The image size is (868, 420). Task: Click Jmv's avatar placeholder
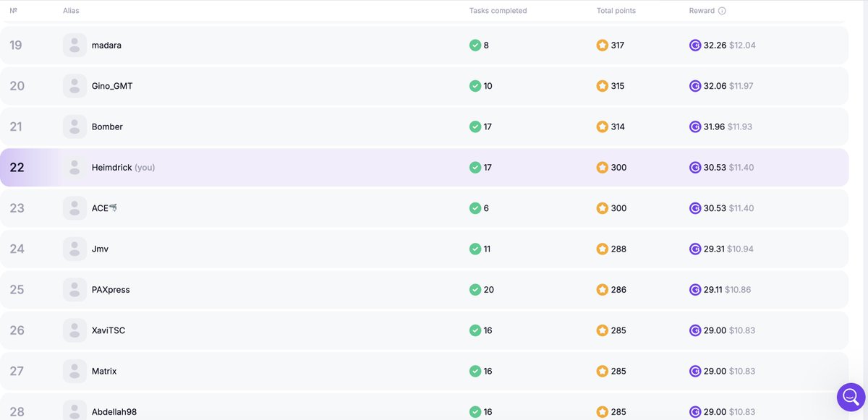click(75, 249)
